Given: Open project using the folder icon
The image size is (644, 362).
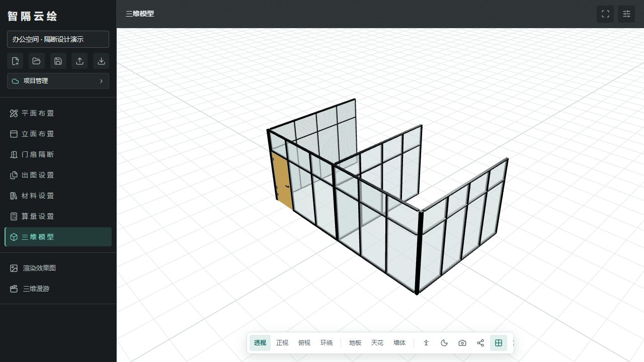Looking at the screenshot, I should click(x=37, y=61).
